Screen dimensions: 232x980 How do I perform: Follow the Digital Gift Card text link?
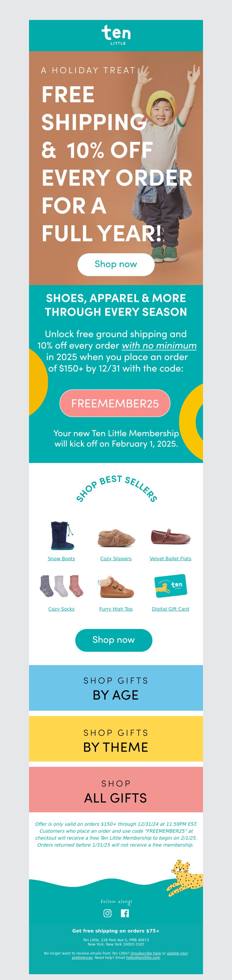[x=170, y=609]
